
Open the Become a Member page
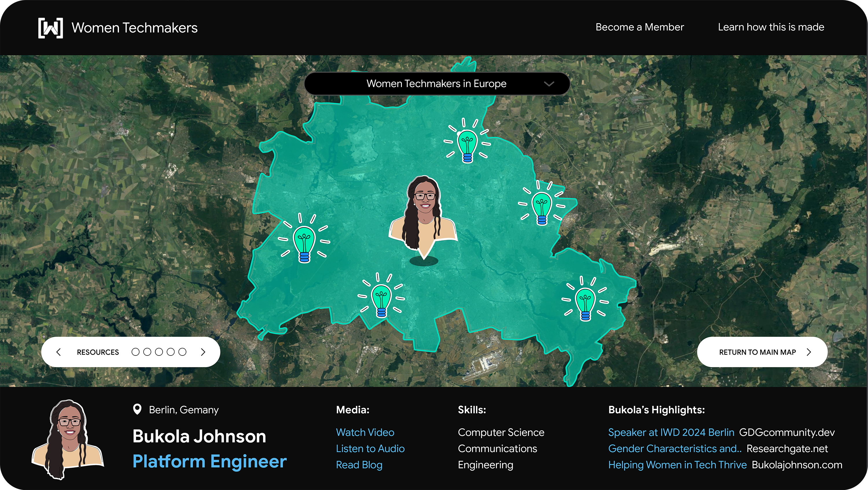coord(639,27)
